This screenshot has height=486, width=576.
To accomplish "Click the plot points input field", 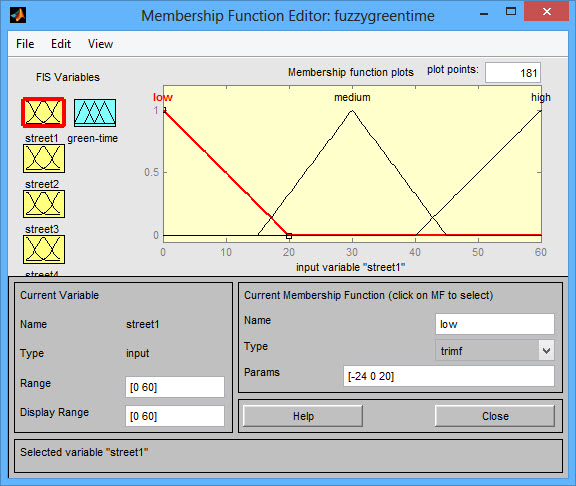I will point(513,73).
